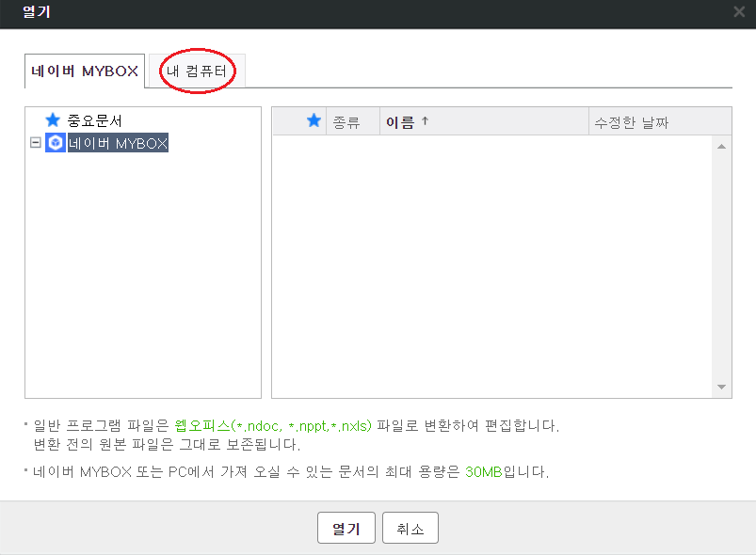Close the 열기 dialog with X
The width and height of the screenshot is (756, 555).
point(739,11)
